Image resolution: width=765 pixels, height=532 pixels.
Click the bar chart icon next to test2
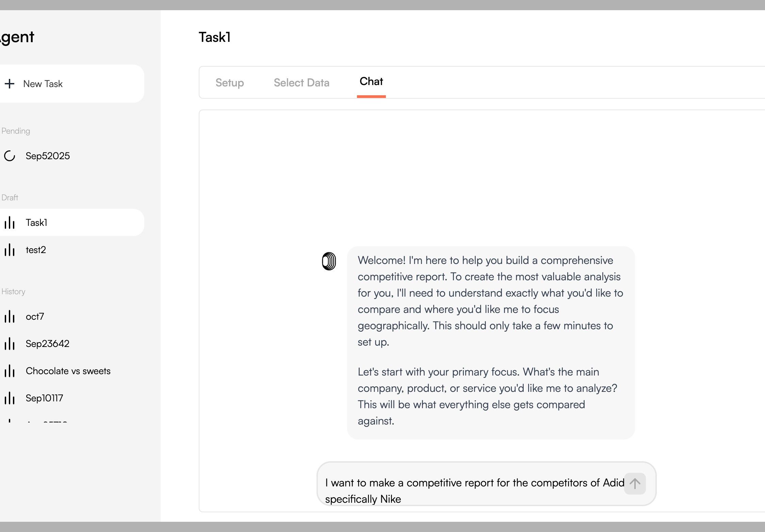coord(10,250)
